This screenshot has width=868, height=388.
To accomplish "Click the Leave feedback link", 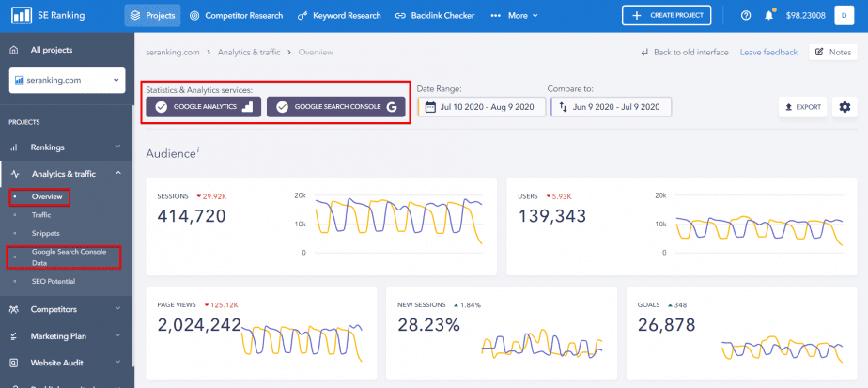I will click(769, 52).
